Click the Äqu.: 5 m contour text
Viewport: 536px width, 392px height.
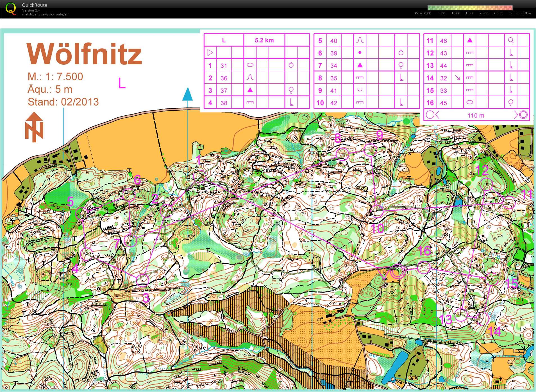click(x=50, y=89)
